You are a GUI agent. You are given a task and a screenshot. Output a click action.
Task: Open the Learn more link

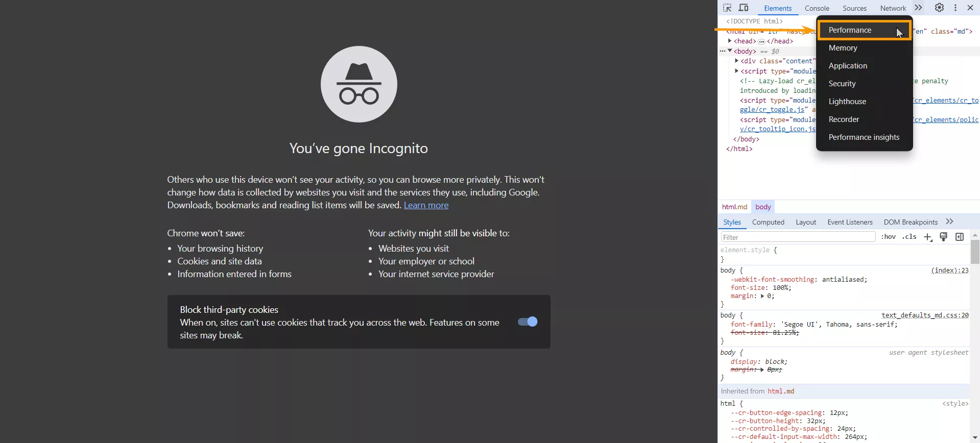426,205
